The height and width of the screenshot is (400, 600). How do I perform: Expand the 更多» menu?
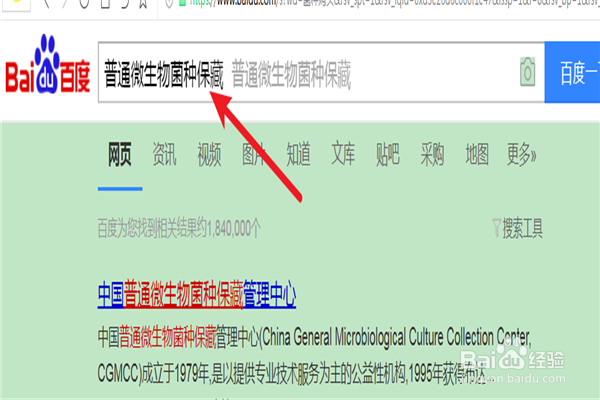(522, 154)
